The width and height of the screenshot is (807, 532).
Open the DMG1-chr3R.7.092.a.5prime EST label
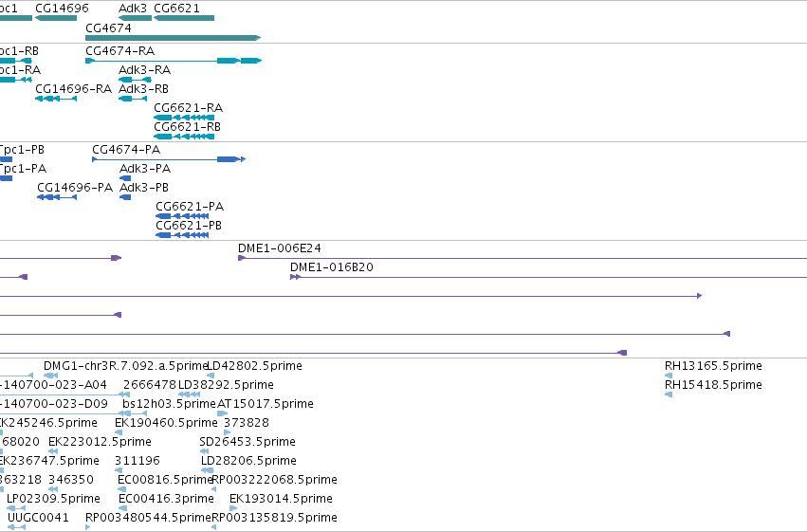click(x=125, y=366)
